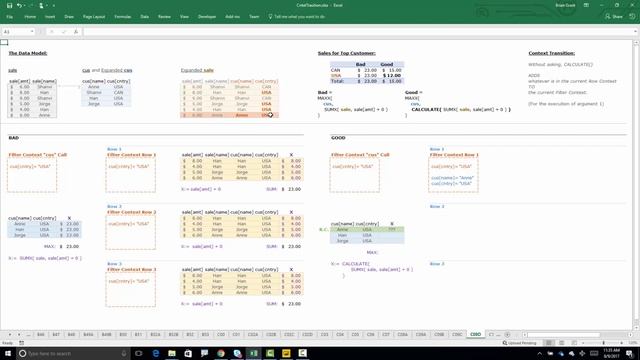Click "Context Transition:" heading cell
Screen dimensions: 640x360
[551, 53]
